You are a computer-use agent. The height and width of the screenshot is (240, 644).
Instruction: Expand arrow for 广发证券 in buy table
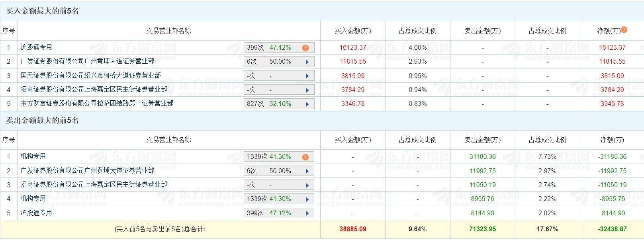coord(307,62)
